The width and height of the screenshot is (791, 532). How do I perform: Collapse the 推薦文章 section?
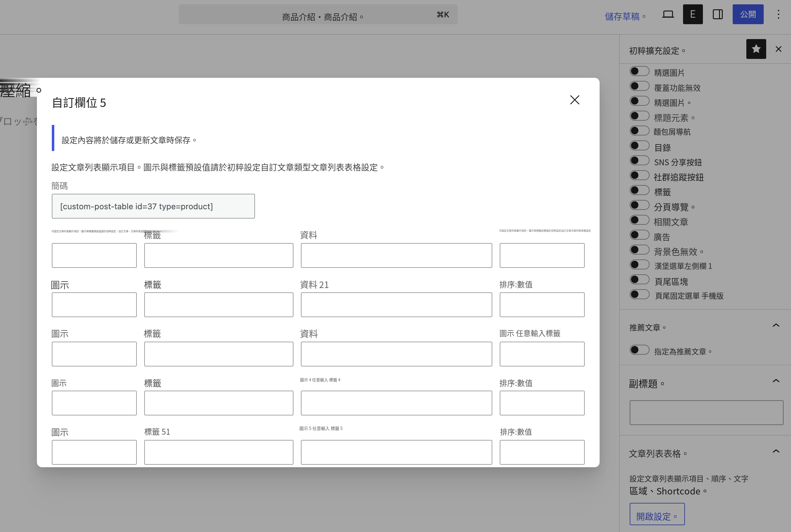pos(776,326)
